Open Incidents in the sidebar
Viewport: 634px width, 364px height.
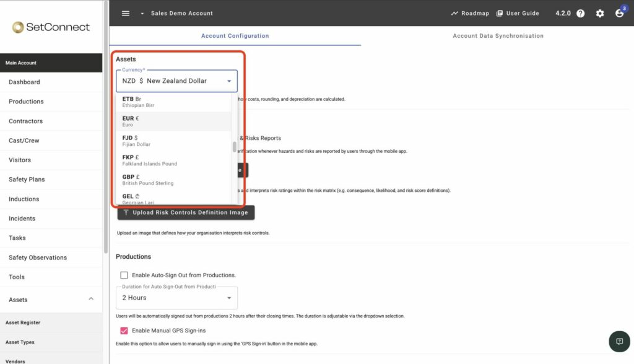(51, 219)
